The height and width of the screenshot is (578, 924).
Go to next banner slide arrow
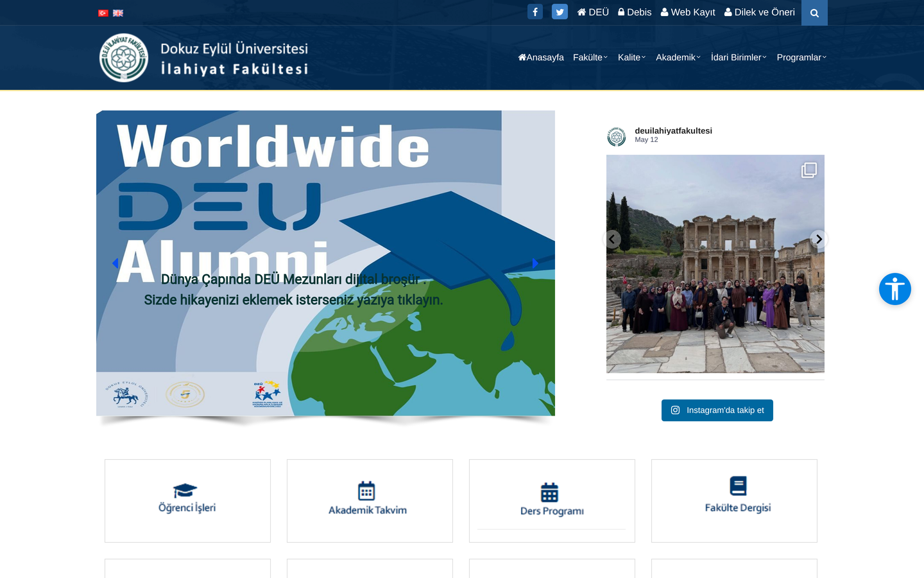pos(535,263)
